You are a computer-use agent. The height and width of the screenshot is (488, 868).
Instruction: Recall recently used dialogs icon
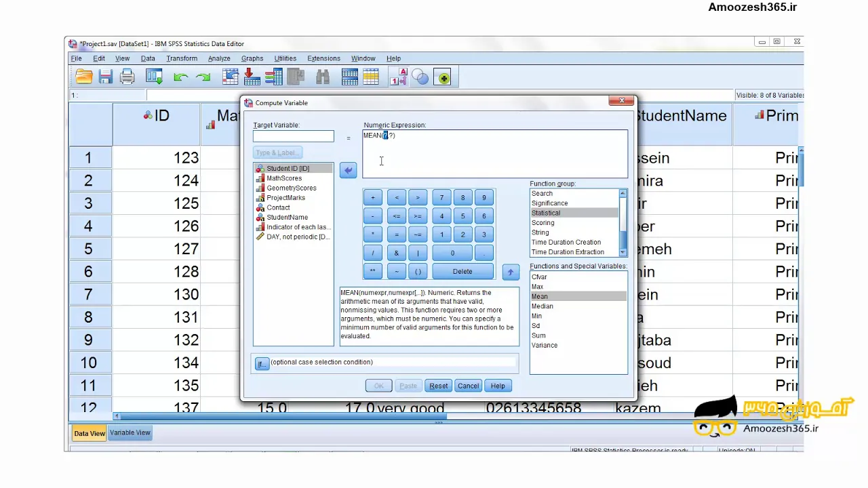tap(154, 77)
